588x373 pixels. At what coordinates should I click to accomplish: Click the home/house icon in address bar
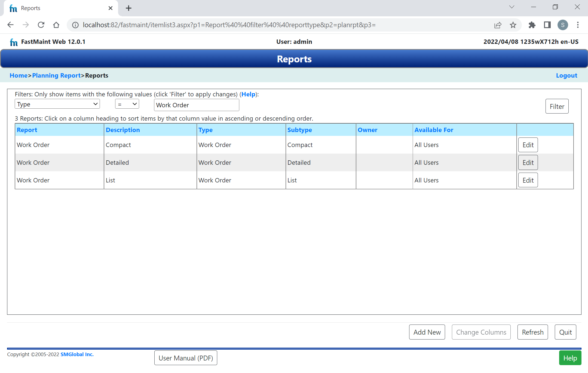click(56, 25)
